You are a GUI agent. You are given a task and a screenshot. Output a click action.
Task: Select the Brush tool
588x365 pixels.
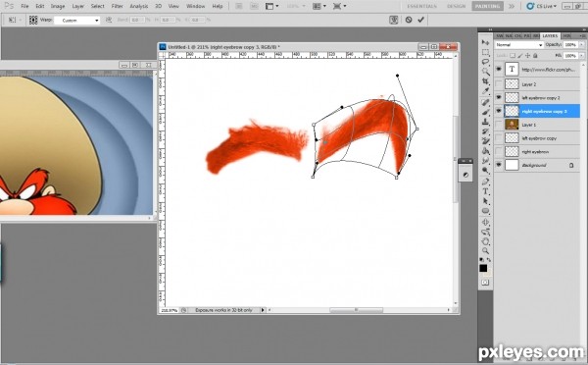click(x=485, y=112)
